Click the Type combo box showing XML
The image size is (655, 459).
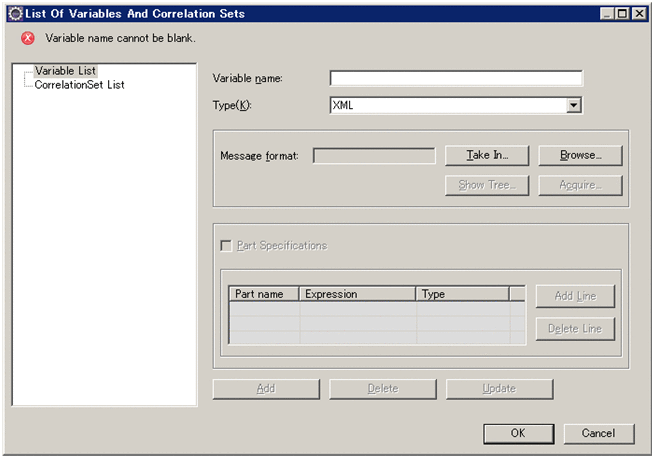(x=447, y=105)
